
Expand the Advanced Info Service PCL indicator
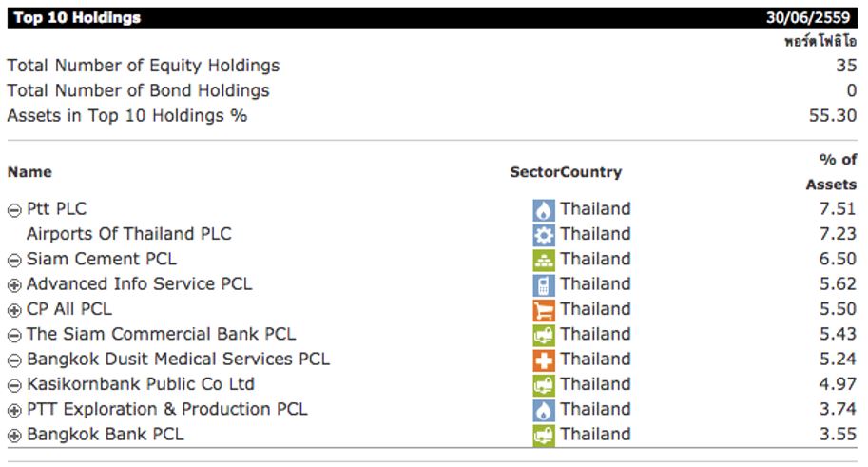point(14,285)
